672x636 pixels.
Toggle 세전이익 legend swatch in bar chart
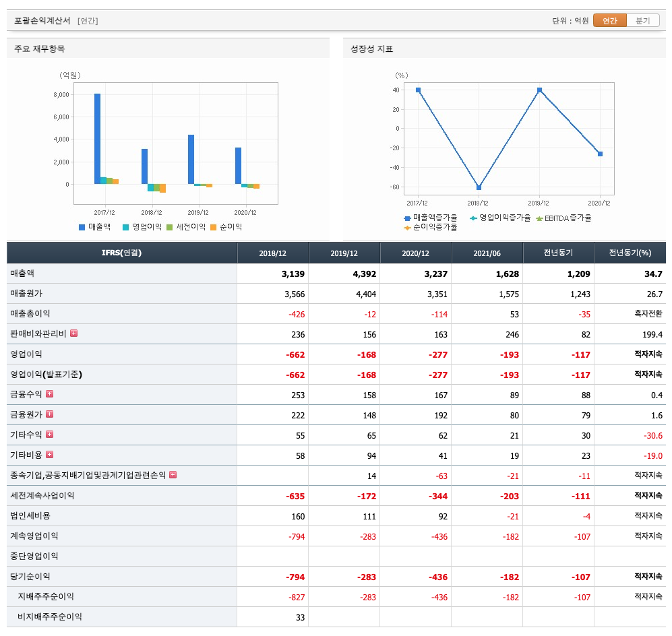coord(169,228)
